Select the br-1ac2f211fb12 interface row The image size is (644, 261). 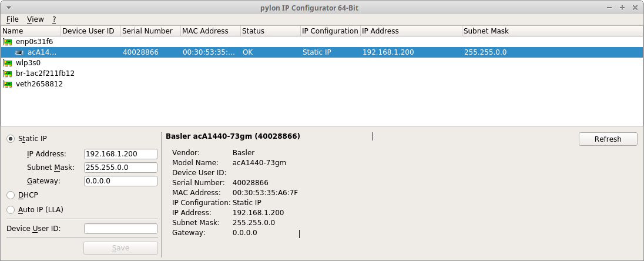tap(322, 73)
